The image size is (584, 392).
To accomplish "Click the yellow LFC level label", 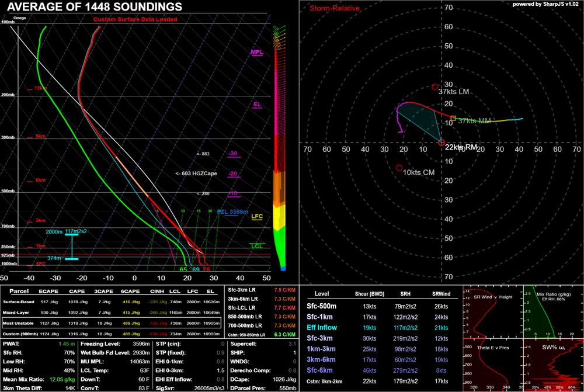I will click(257, 217).
